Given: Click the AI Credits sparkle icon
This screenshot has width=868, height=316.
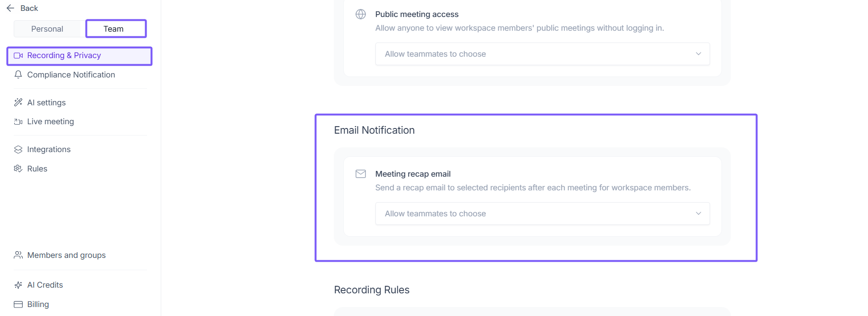Looking at the screenshot, I should pos(18,285).
